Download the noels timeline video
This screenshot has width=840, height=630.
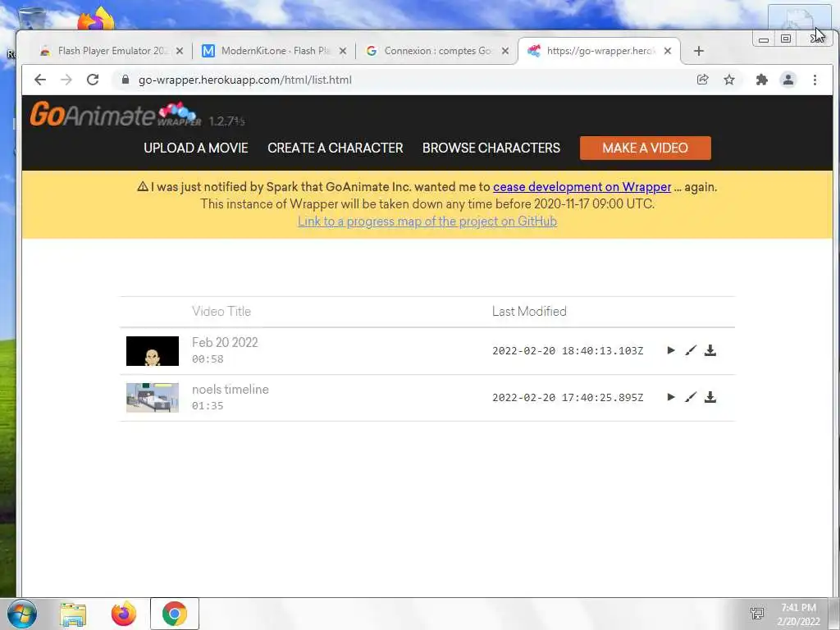coord(710,397)
